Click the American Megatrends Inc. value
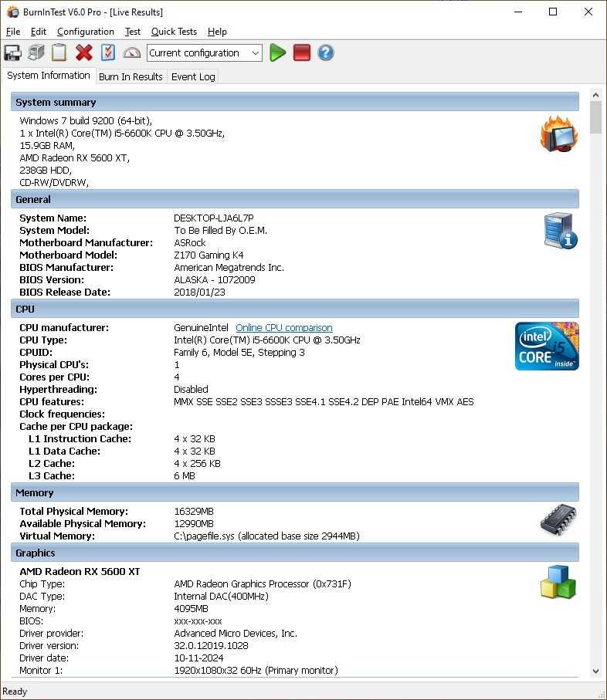 (x=229, y=267)
